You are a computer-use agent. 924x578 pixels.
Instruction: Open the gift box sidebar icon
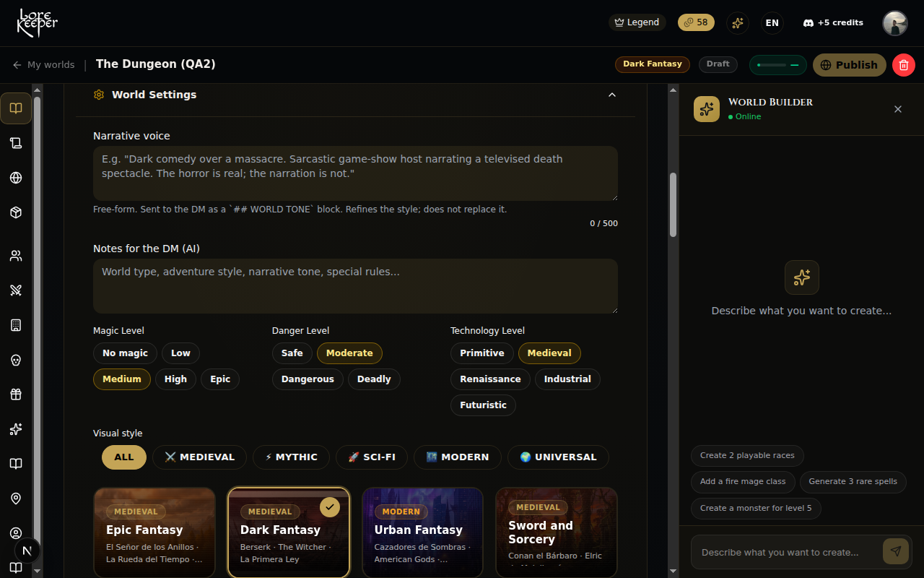tap(16, 394)
